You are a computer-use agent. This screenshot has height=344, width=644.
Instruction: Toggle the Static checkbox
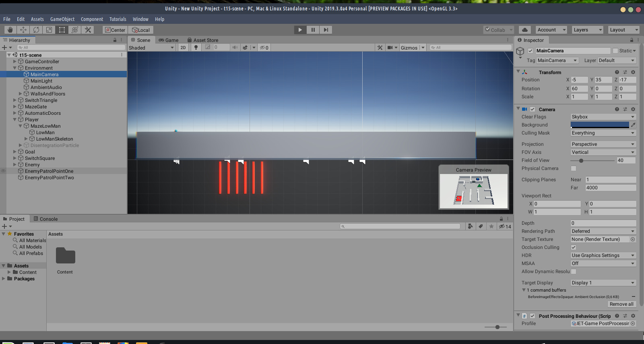(615, 51)
